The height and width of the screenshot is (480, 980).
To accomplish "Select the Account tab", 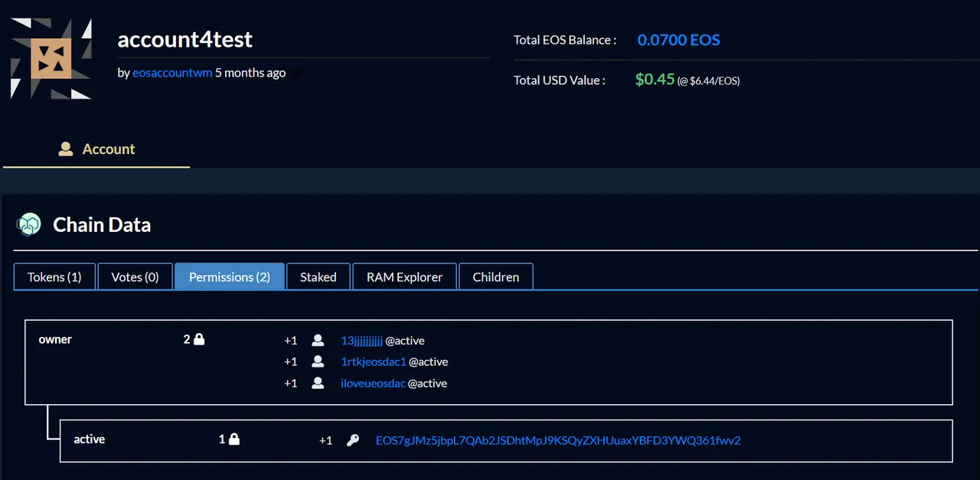I will click(96, 149).
